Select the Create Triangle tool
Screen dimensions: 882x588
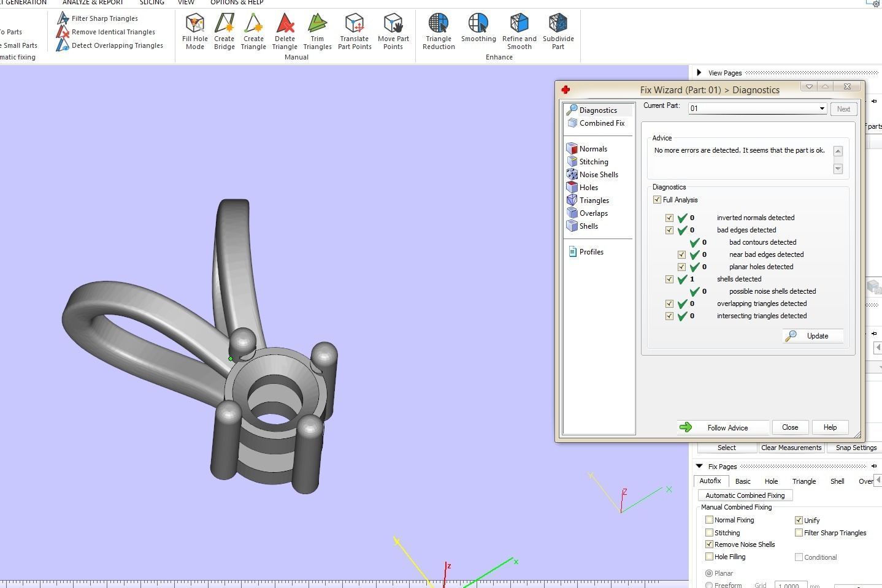(x=253, y=32)
